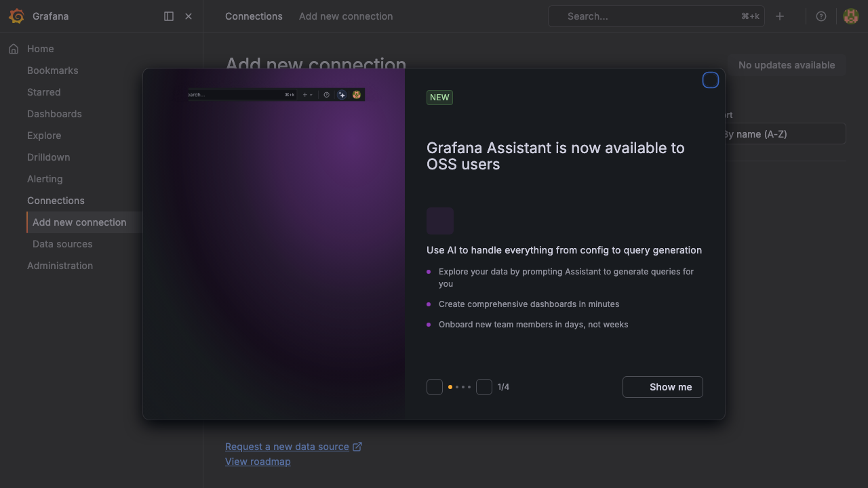Screen dimensions: 868x488
Task: Click the Connections breadcrumb
Action: click(254, 16)
